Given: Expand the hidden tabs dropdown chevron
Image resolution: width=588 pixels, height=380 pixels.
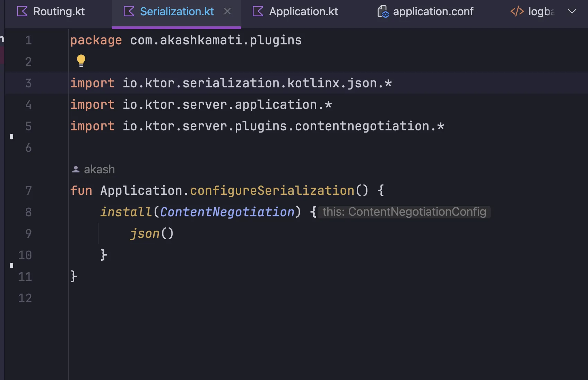Looking at the screenshot, I should pos(572,11).
